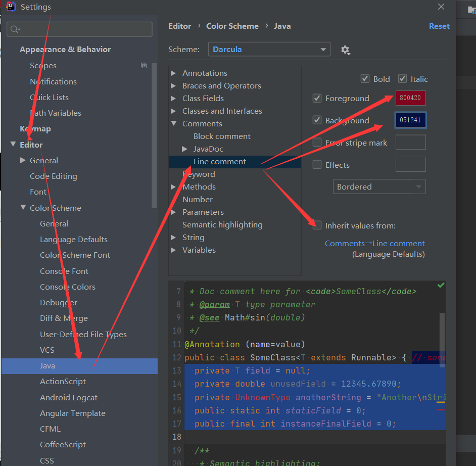Uncheck the Background checkbox
Screen dimensions: 476x466
pos(317,120)
